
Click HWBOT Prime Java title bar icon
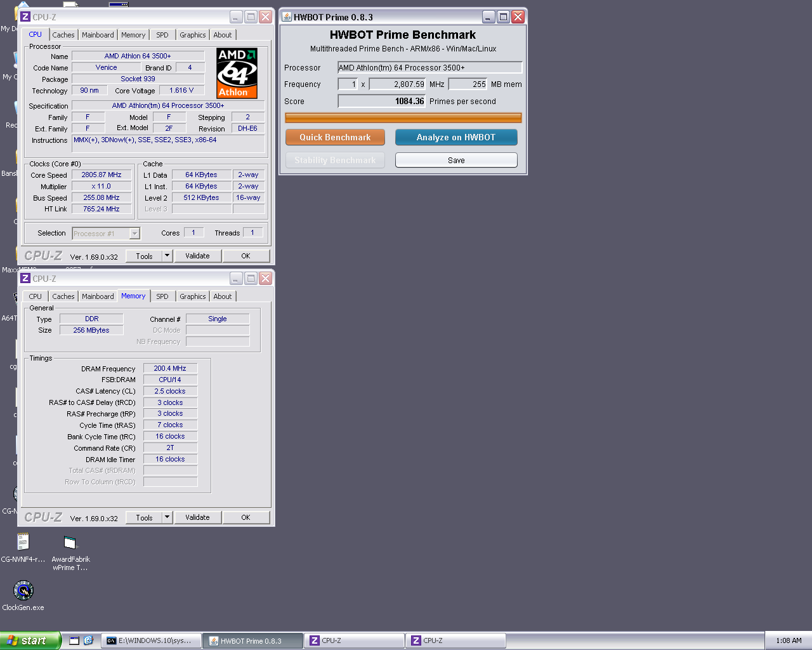click(287, 17)
